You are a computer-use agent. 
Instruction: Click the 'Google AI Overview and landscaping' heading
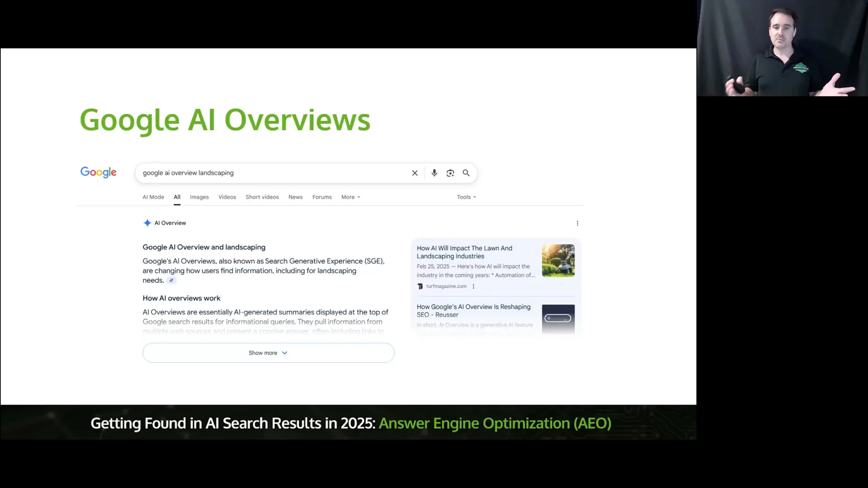204,247
